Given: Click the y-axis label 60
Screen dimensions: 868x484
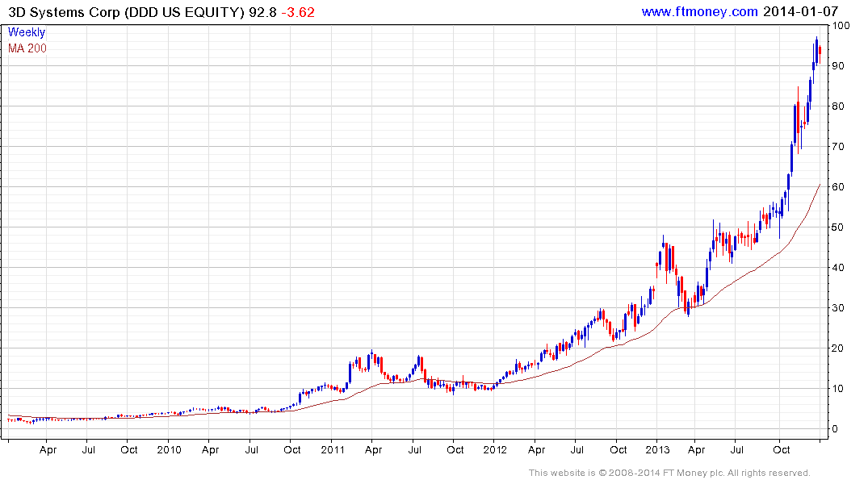Looking at the screenshot, I should pos(838,187).
